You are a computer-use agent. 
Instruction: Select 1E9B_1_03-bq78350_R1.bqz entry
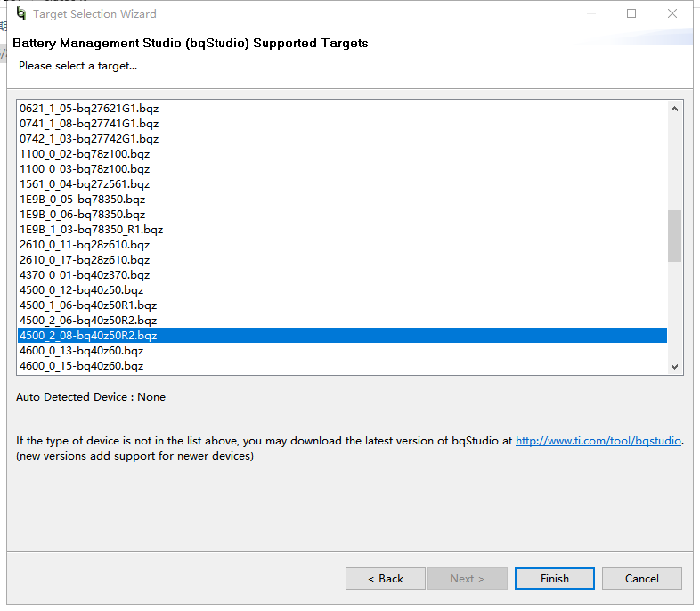click(91, 230)
